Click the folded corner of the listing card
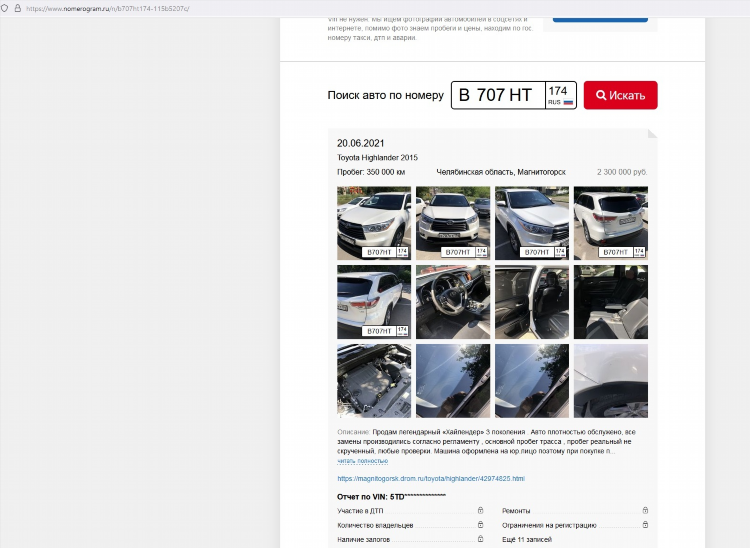The height and width of the screenshot is (548, 750). click(x=652, y=133)
